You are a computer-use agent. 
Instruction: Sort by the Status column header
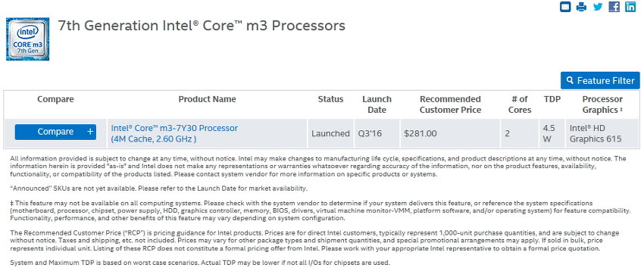pos(330,99)
